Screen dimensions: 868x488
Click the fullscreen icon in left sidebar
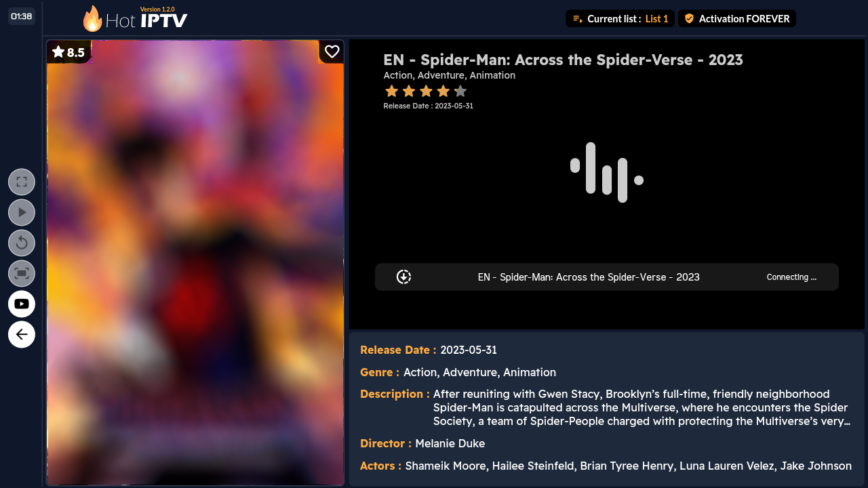[22, 182]
